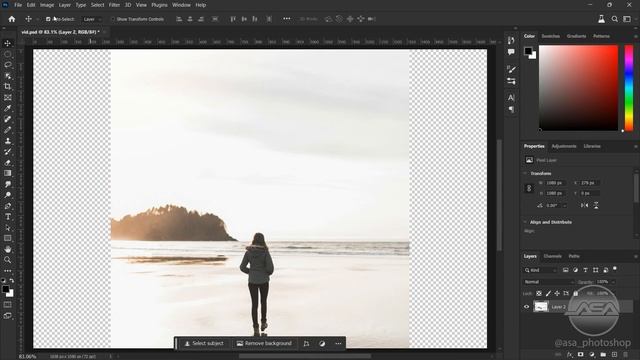Select the Dodge tool
Image resolution: width=640 pixels, height=360 pixels.
[x=7, y=195]
